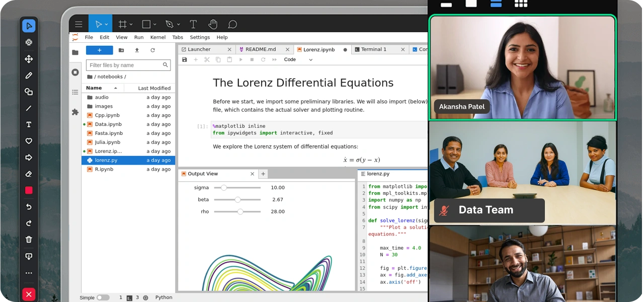Click the blue new launcher plus button
The image size is (644, 302).
(x=99, y=50)
